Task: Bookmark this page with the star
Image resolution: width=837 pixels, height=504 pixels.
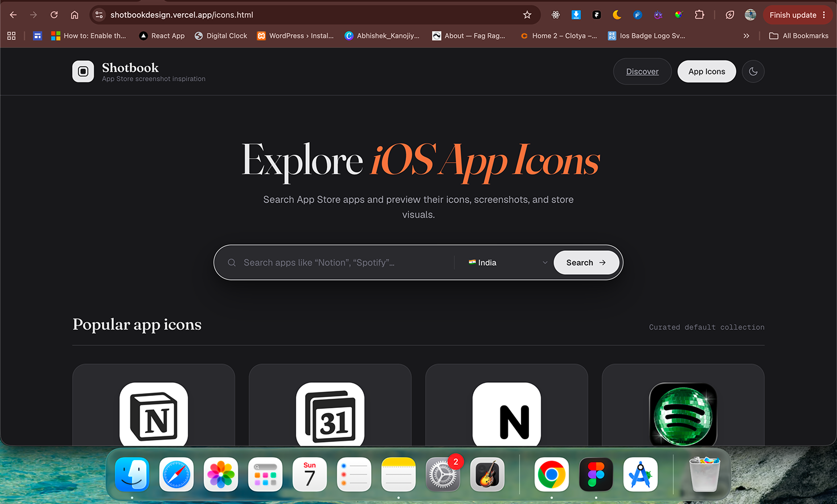Action: [527, 15]
